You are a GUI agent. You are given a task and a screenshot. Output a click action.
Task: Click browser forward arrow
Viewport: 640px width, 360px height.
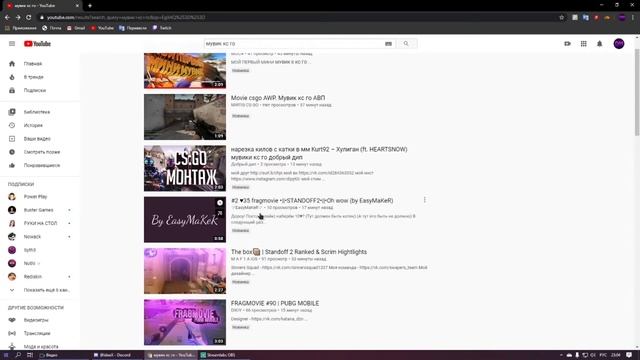[18, 18]
